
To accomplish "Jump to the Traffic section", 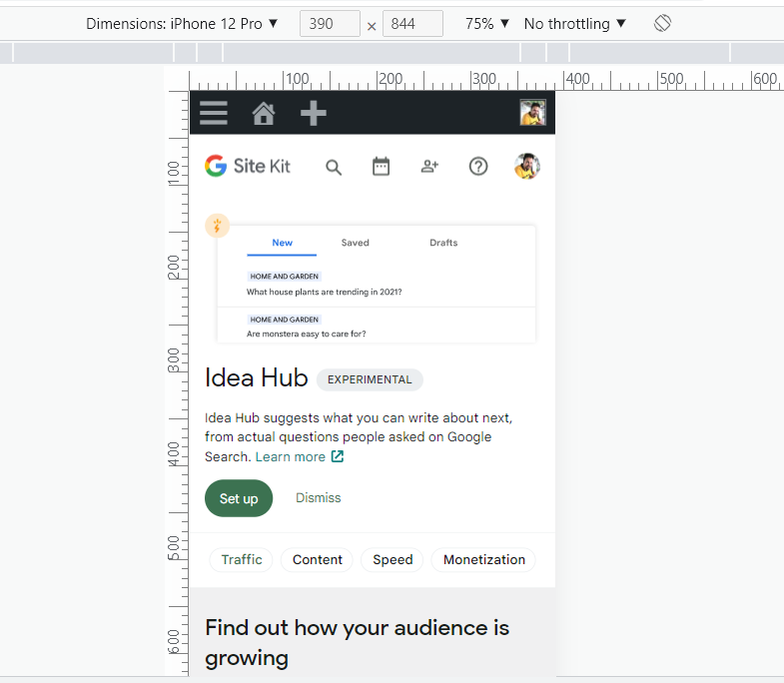I will (242, 559).
